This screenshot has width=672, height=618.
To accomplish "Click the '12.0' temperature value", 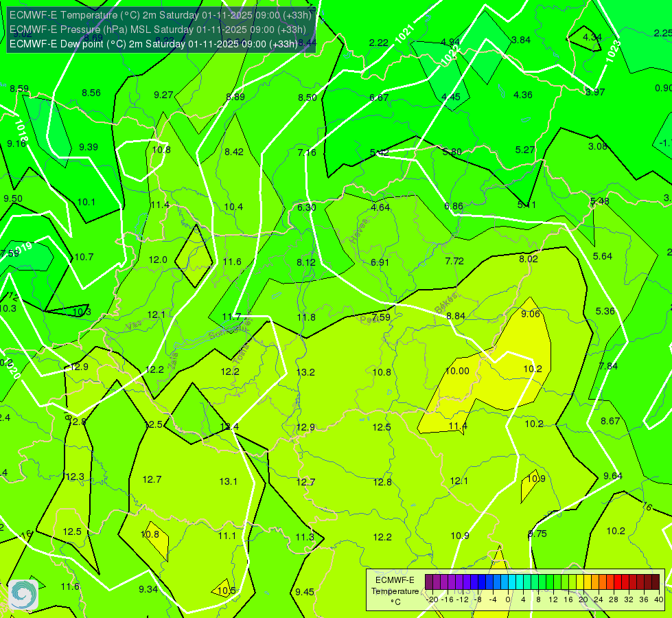I will (x=158, y=260).
